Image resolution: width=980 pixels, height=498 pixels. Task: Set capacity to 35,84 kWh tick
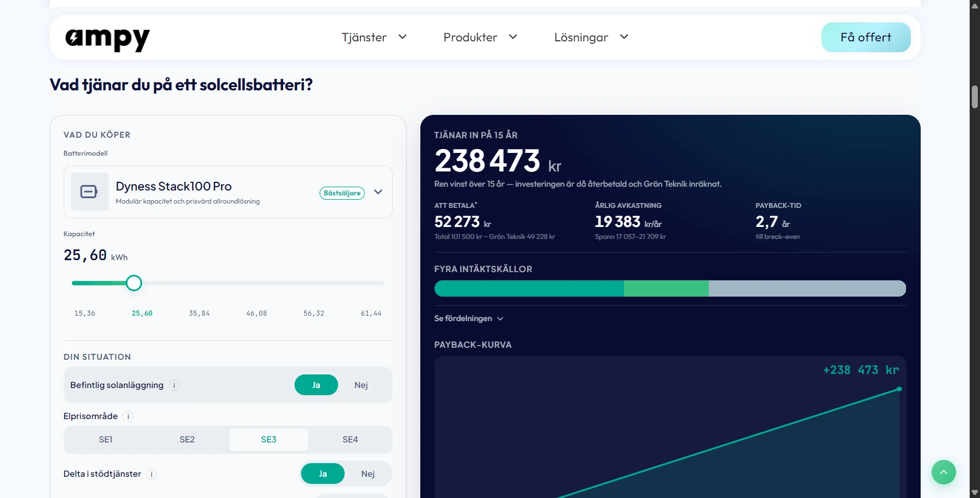tap(199, 313)
